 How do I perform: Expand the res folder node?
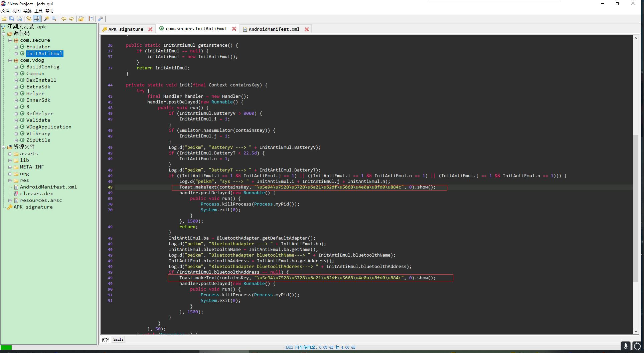[10, 181]
